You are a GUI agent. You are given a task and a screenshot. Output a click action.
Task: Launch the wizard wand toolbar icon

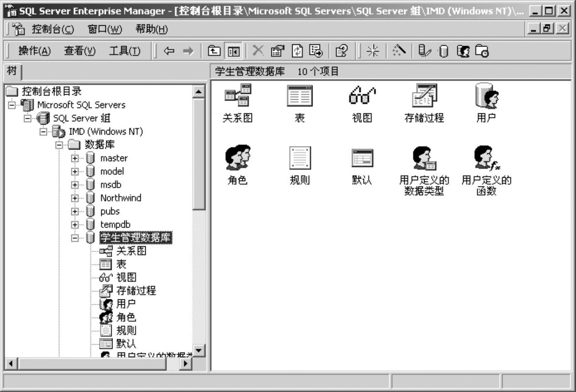pos(399,51)
